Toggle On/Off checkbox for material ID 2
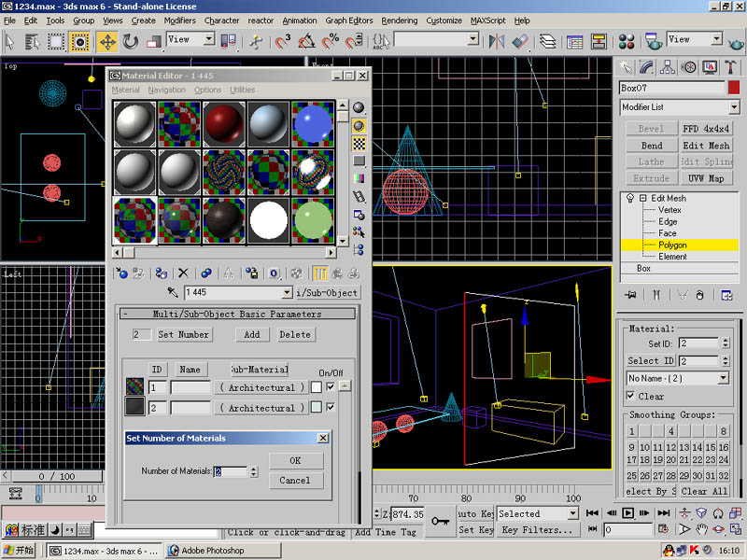747x560 pixels. (331, 407)
